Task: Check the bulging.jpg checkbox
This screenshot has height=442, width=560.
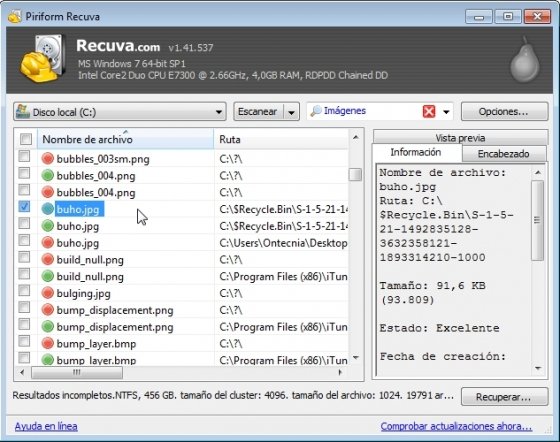Action: coord(24,291)
